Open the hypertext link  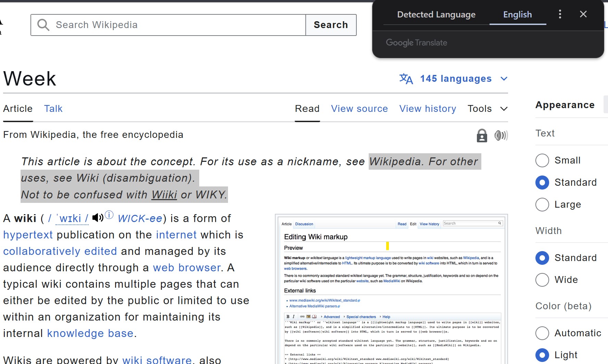point(28,235)
